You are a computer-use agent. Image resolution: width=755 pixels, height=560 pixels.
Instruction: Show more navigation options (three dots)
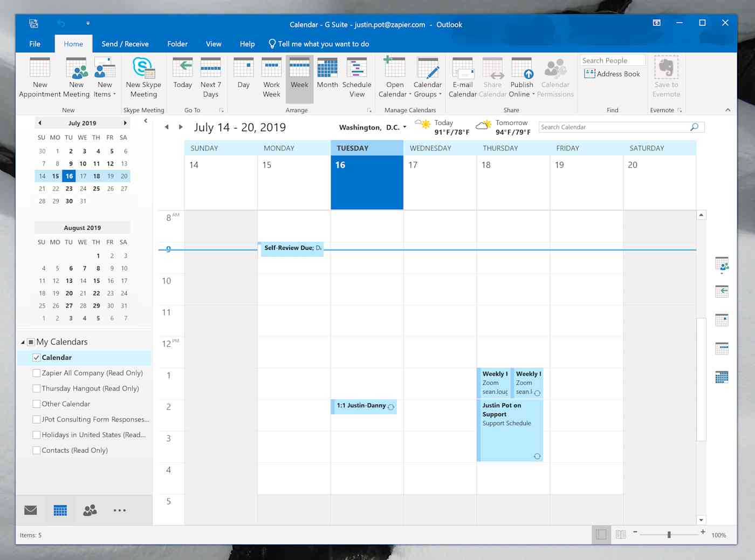pyautogui.click(x=120, y=510)
